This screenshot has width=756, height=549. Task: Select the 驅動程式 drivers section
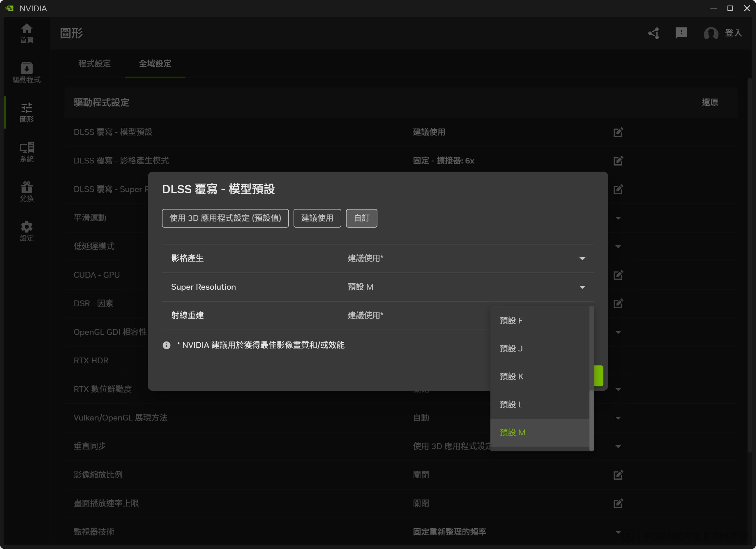point(27,72)
